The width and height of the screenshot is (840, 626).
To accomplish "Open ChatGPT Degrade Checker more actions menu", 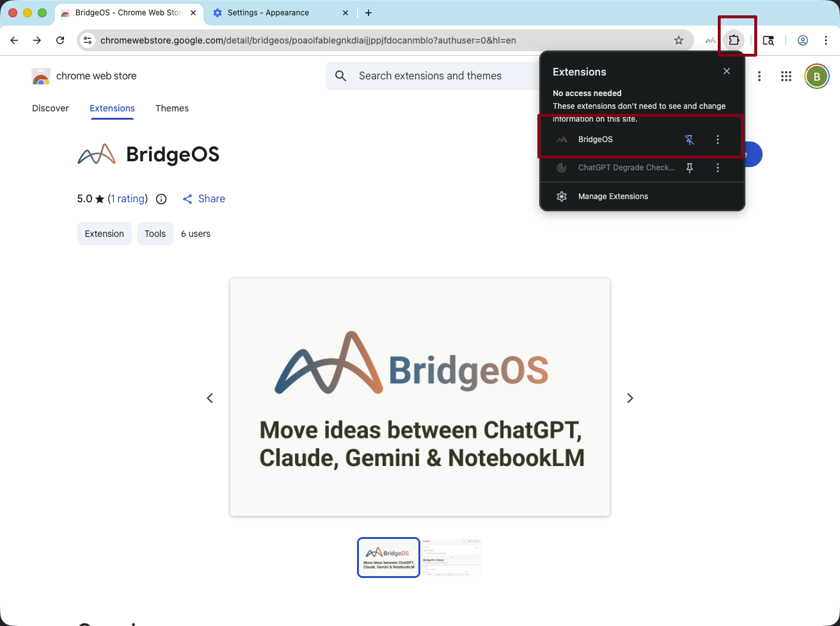I will tap(717, 168).
